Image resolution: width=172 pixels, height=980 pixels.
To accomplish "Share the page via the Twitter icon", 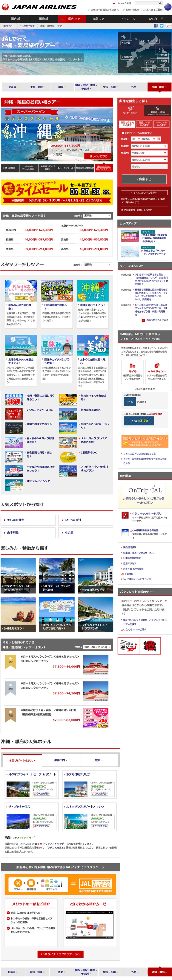I will tap(161, 26).
